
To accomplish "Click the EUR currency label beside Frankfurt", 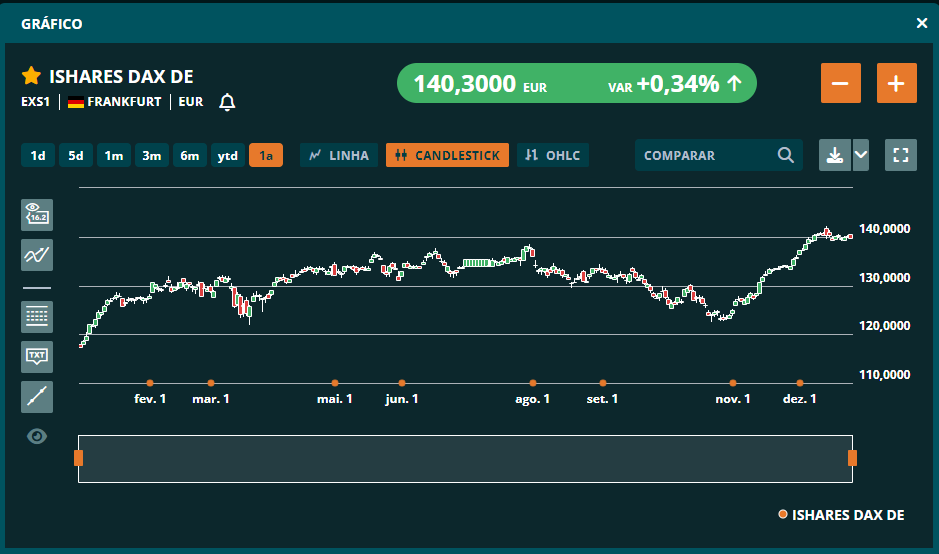I will coord(190,102).
